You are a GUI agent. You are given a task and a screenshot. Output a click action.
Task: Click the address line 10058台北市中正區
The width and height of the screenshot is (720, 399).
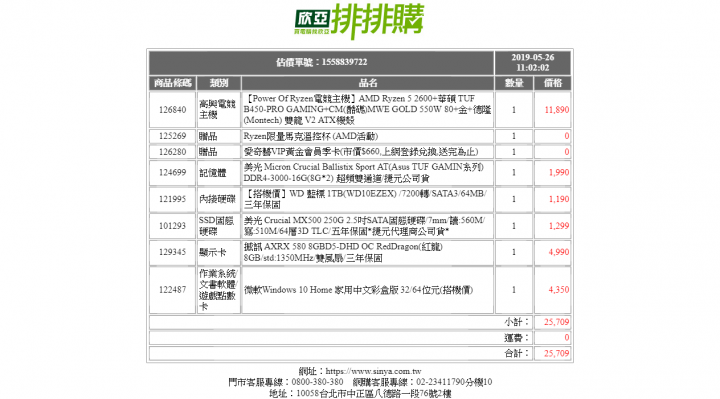[x=360, y=393]
